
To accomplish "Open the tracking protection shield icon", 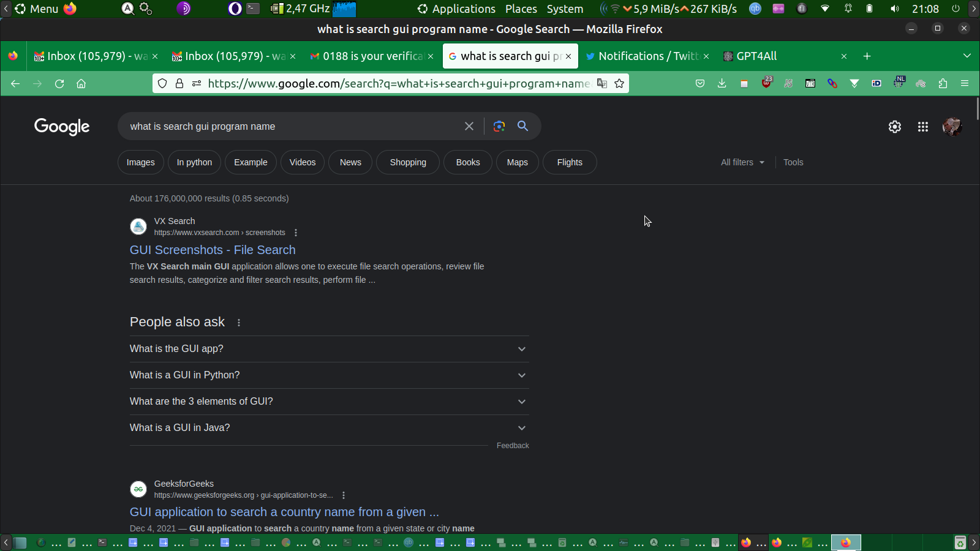I will coord(162,83).
